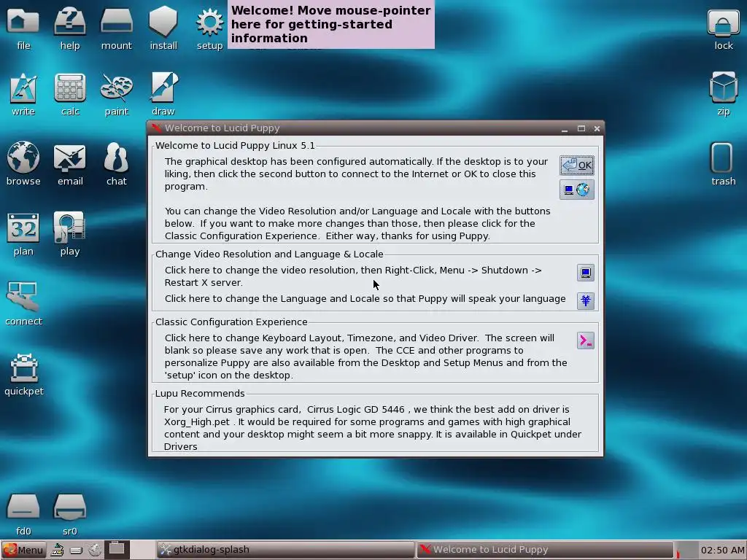Click 'Welcome to Lucid Puppy Linux 5.1' heading

click(236, 146)
